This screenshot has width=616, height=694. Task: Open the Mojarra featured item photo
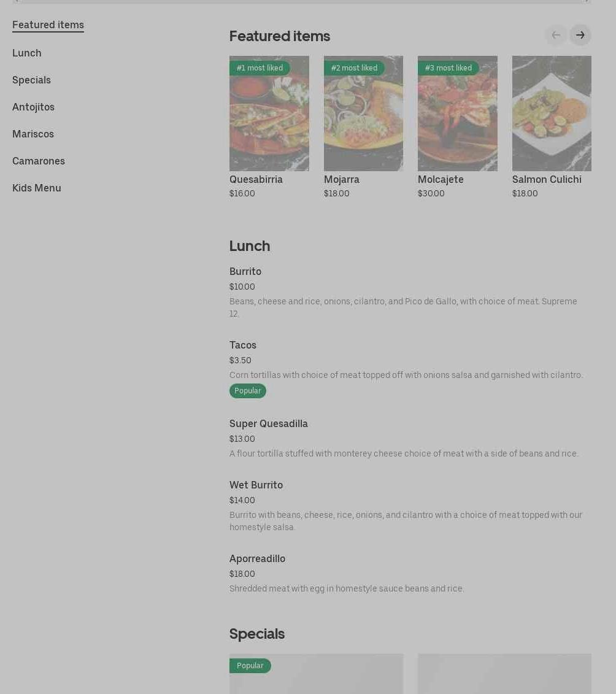pos(363,114)
